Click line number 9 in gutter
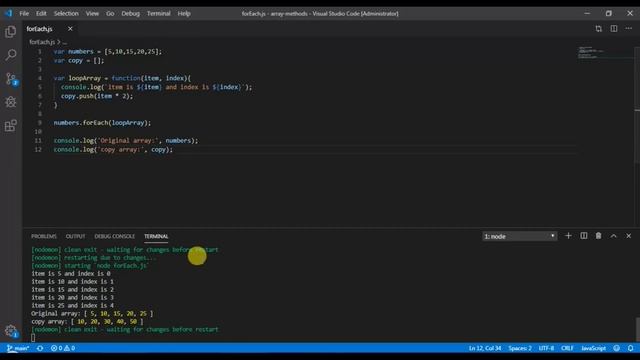This screenshot has width=640, height=360. 40,123
